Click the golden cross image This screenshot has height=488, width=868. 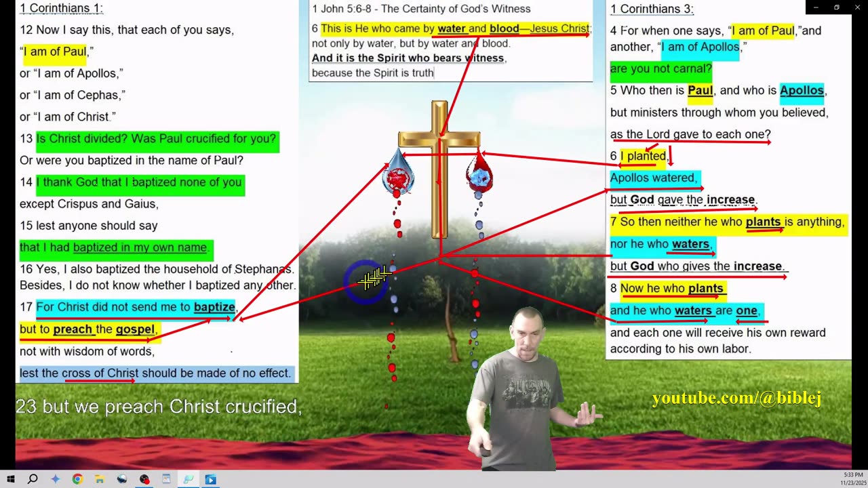pos(439,169)
